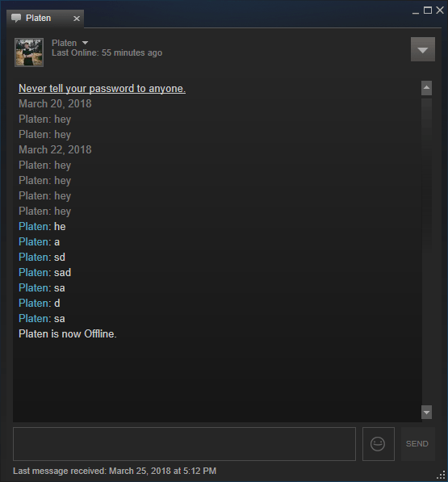Open the large dropdown button at top right
The height and width of the screenshot is (482, 448).
423,49
